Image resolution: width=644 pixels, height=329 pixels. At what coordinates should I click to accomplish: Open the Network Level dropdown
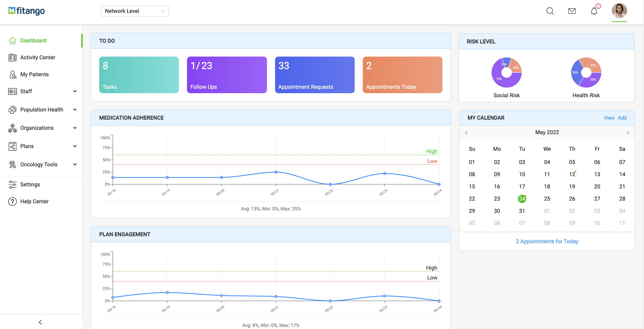pyautogui.click(x=135, y=11)
